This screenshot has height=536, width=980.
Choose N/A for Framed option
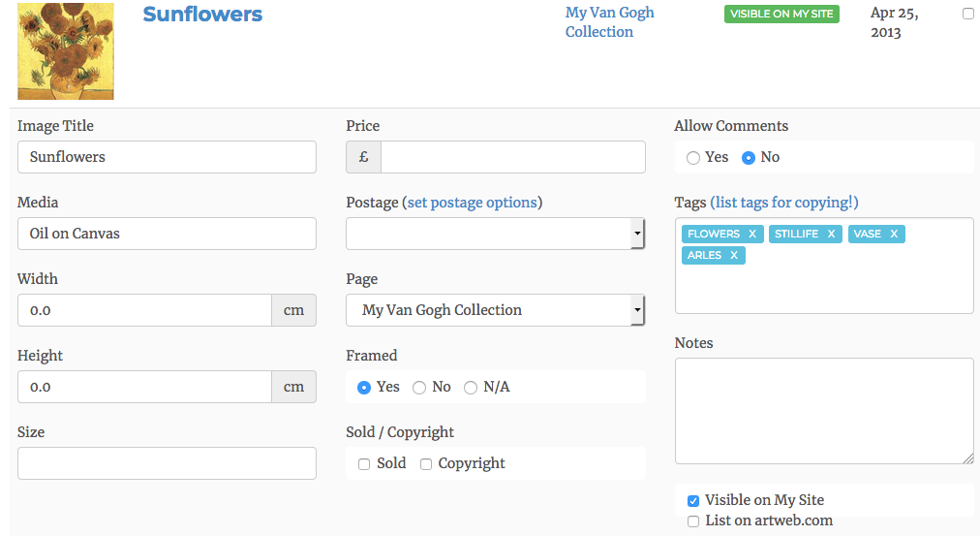click(x=471, y=388)
